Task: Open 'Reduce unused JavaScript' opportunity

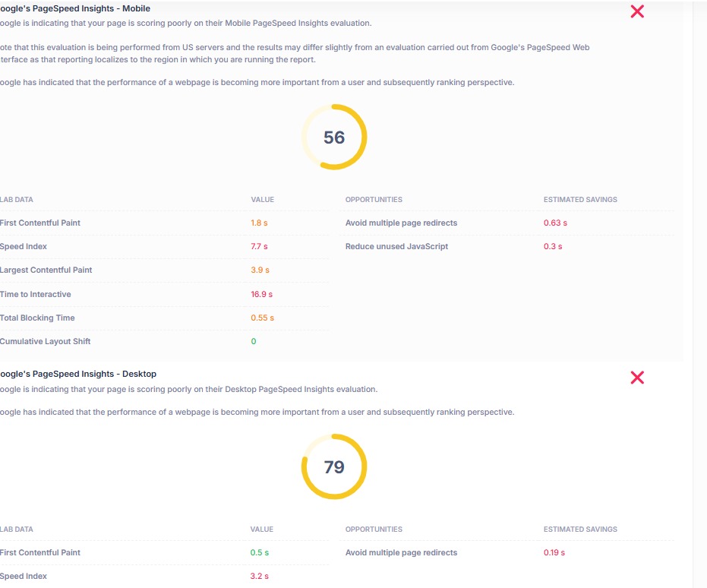Action: [396, 247]
